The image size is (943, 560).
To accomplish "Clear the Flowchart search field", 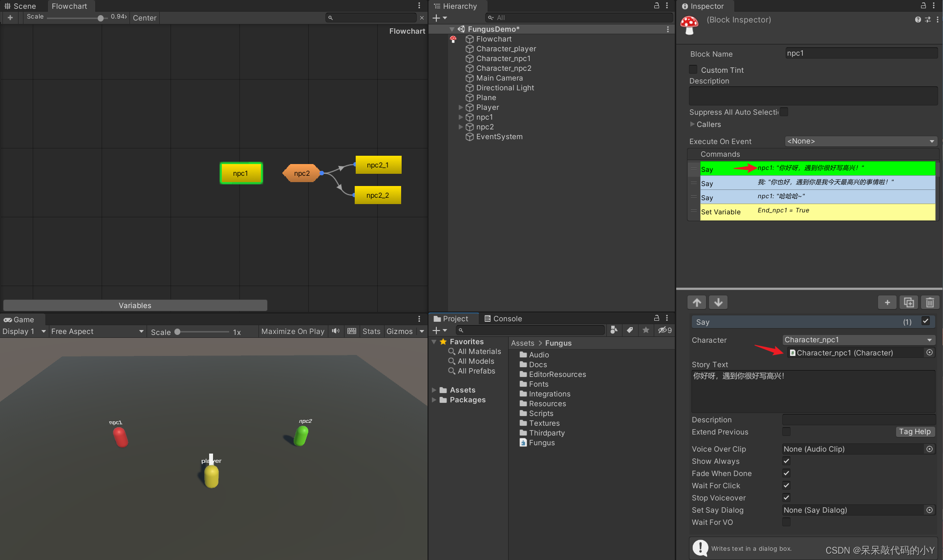I will (422, 18).
